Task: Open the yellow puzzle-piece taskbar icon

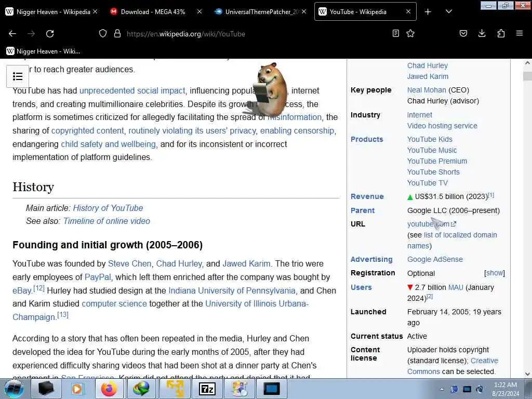Action: pos(175,389)
